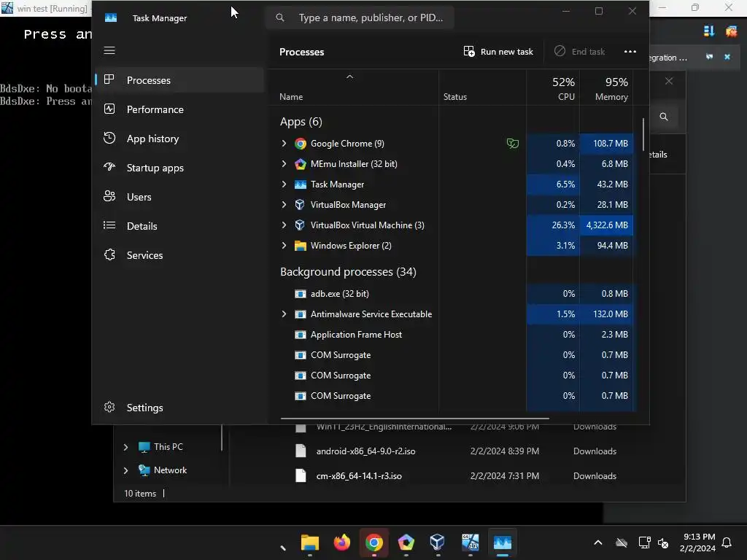Click the network tray icon

pos(644,542)
